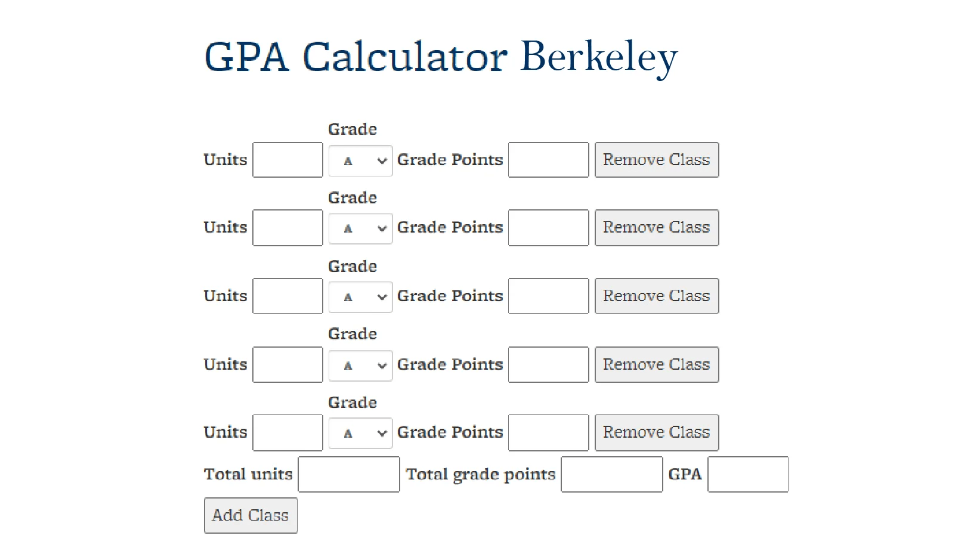Viewport: 980px width, 551px height.
Task: Click Add Class to insert a new row
Action: 250,515
